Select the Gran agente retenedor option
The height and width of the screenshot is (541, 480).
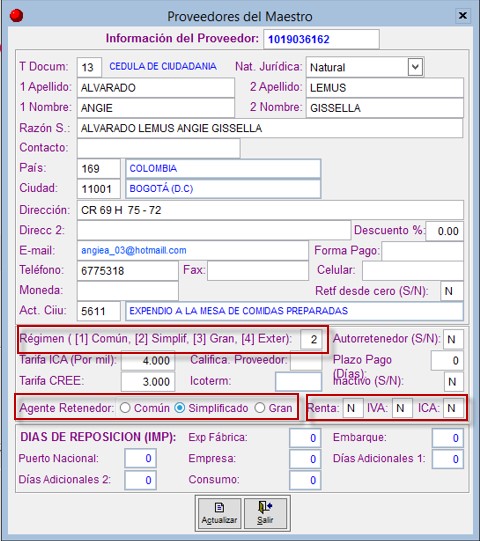click(x=259, y=408)
